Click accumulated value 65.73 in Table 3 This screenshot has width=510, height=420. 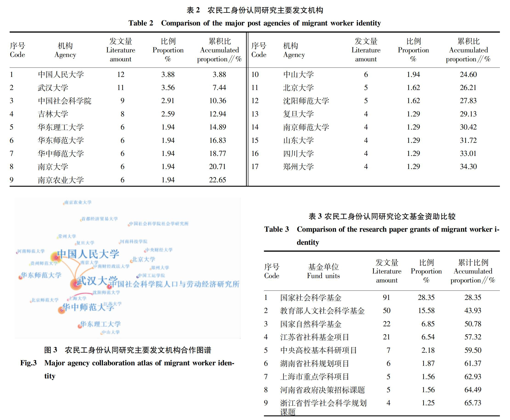pyautogui.click(x=473, y=403)
